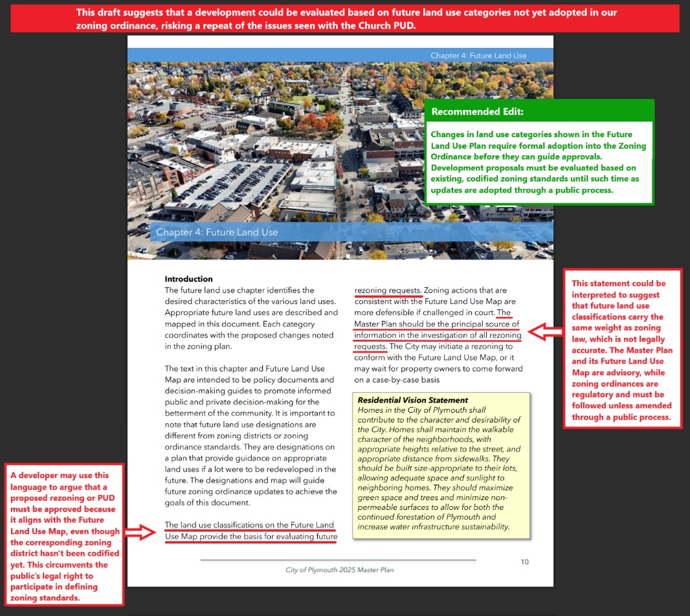The width and height of the screenshot is (690, 616).
Task: Click the "Recommended Edit:" green heading
Action: (x=477, y=111)
